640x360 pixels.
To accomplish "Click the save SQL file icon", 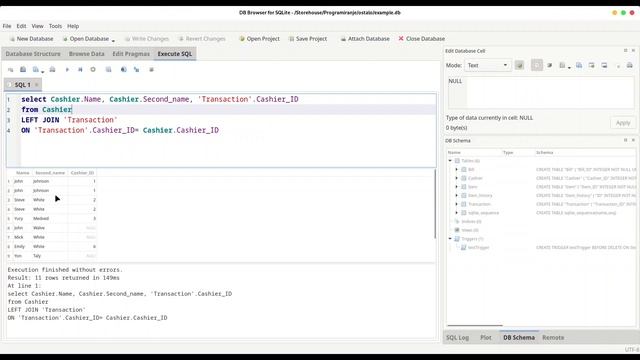I will tap(36, 70).
